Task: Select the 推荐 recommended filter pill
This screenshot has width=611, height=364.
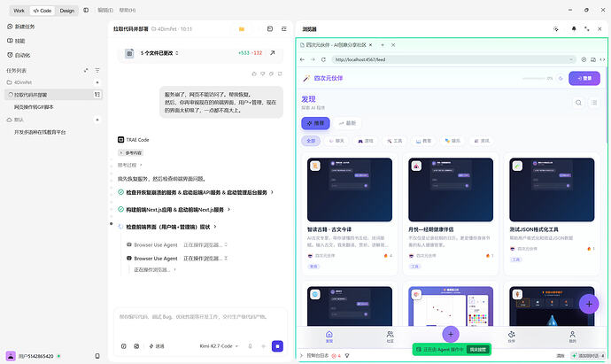Action: click(315, 123)
